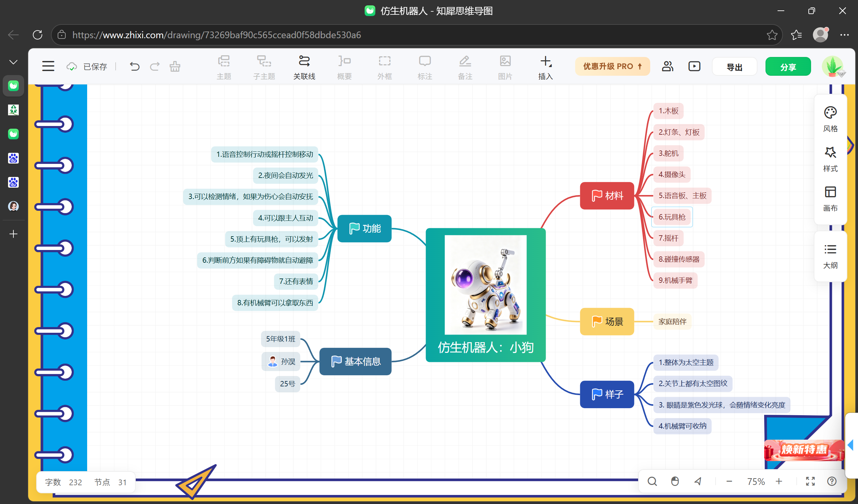
Task: Add a 标注 callout
Action: click(x=425, y=67)
